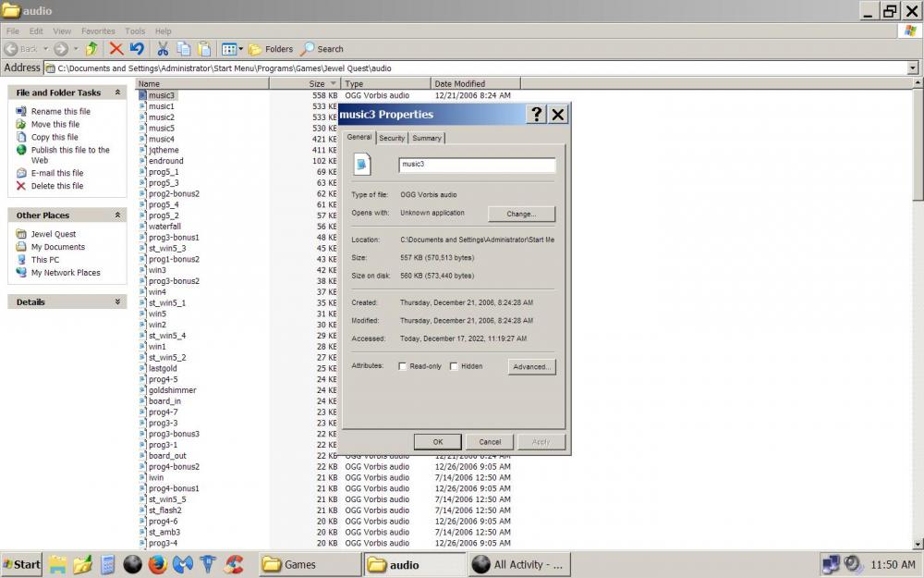Click Rename this file link
Image resolution: width=924 pixels, height=578 pixels.
pyautogui.click(x=61, y=111)
